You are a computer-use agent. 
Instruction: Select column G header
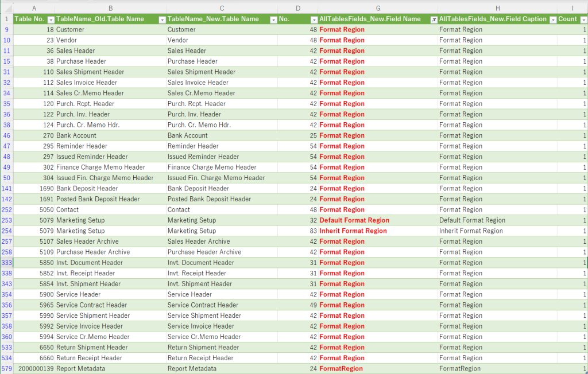[378, 8]
